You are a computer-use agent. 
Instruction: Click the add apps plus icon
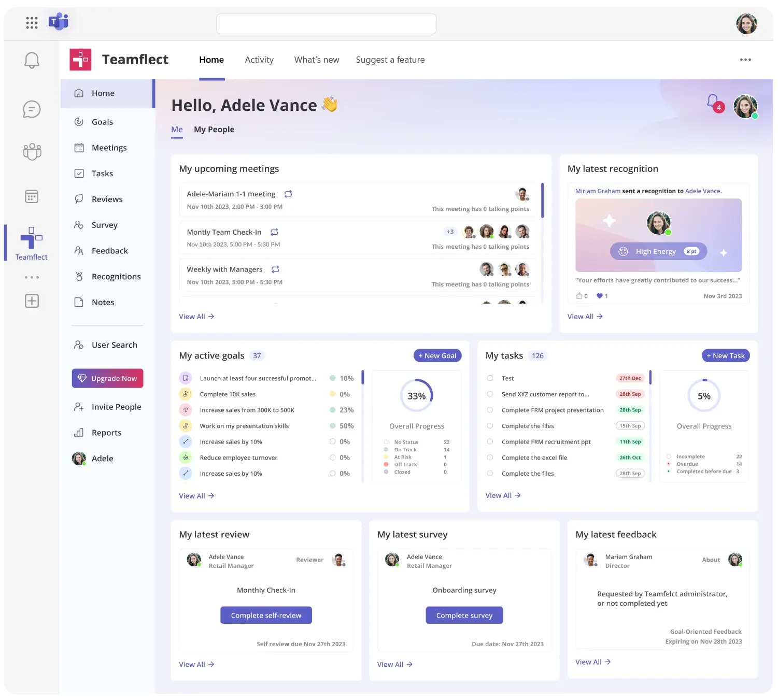pyautogui.click(x=32, y=301)
